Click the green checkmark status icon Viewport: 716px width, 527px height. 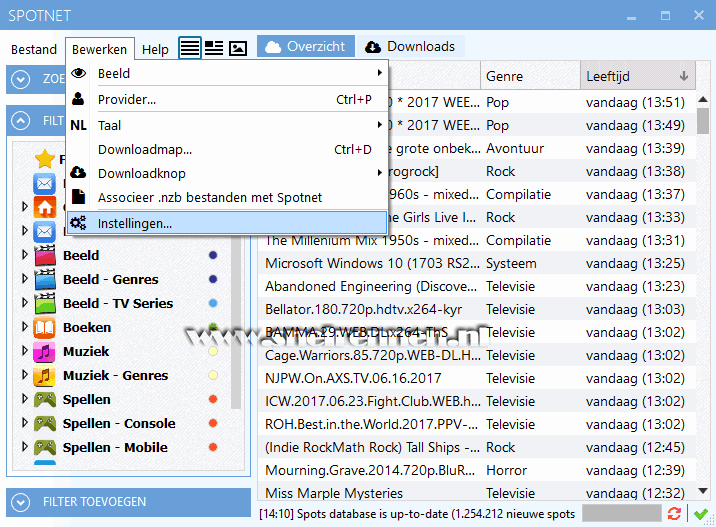(700, 514)
